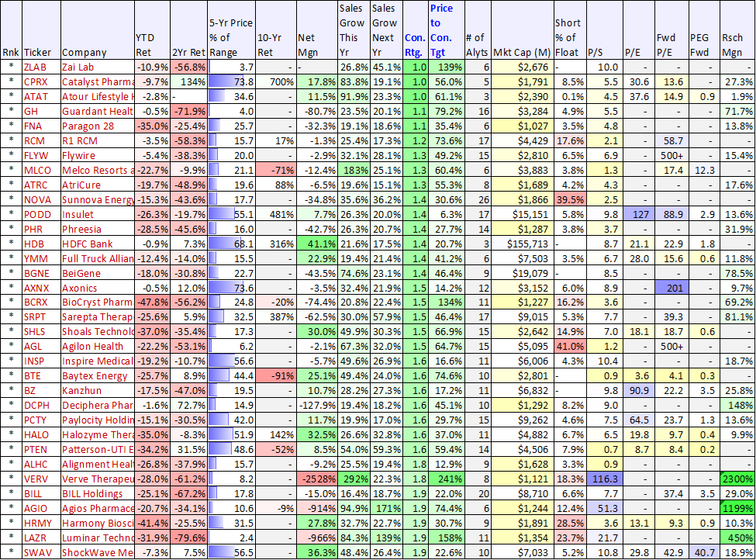Viewport: 756px width, 560px height.
Task: Select MLCO sales growth 183% cell
Action: pos(354,171)
